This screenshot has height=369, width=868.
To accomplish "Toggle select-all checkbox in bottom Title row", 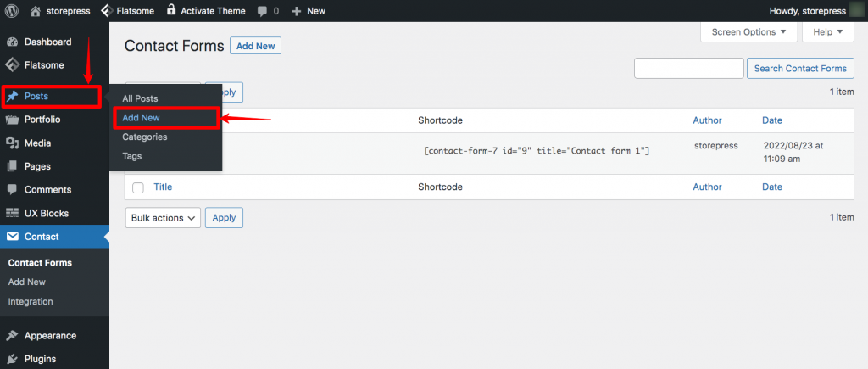I will click(138, 187).
